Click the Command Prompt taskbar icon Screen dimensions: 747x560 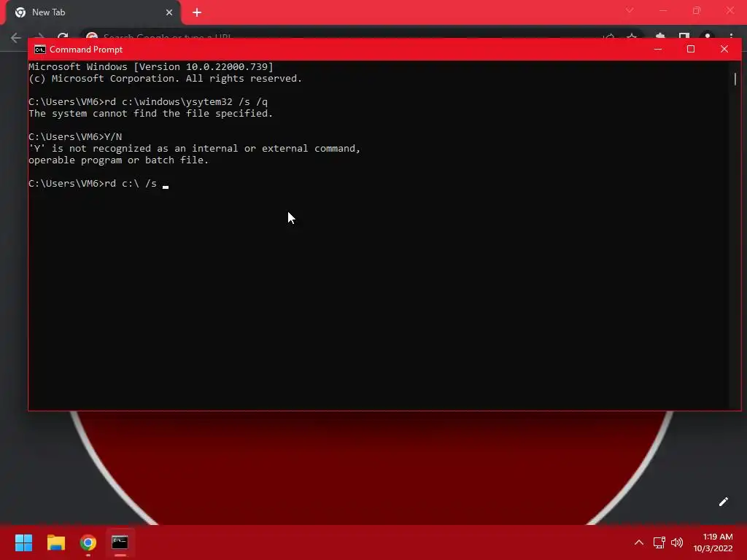[120, 542]
